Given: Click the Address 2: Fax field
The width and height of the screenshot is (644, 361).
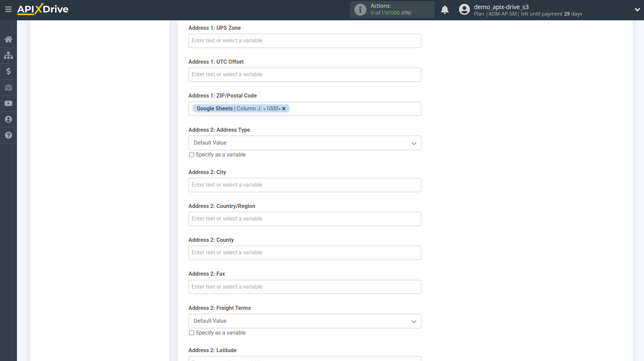Looking at the screenshot, I should point(305,287).
